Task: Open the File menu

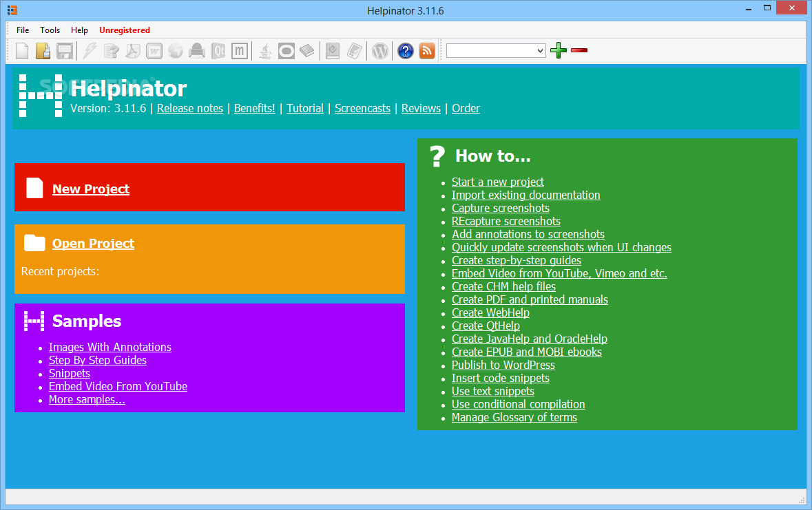Action: [23, 30]
